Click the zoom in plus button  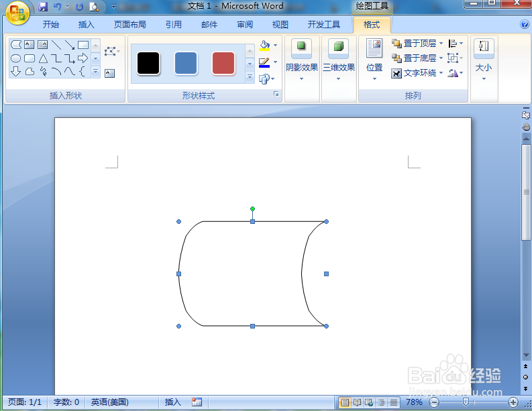click(x=513, y=402)
